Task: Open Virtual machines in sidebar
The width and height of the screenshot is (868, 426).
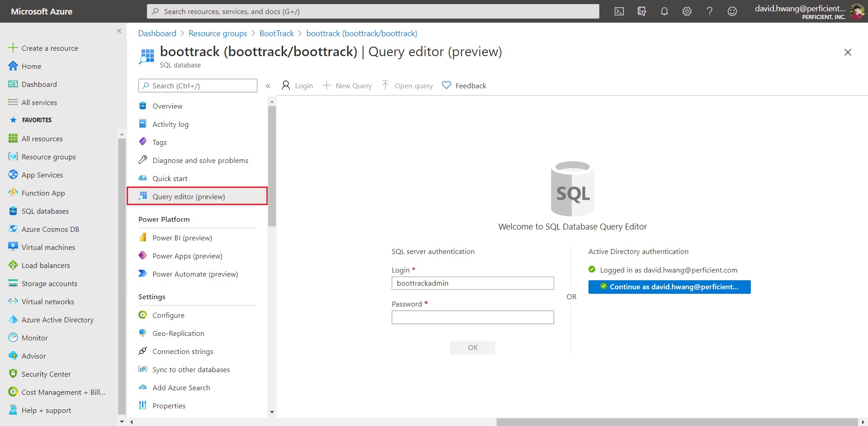Action: tap(48, 247)
